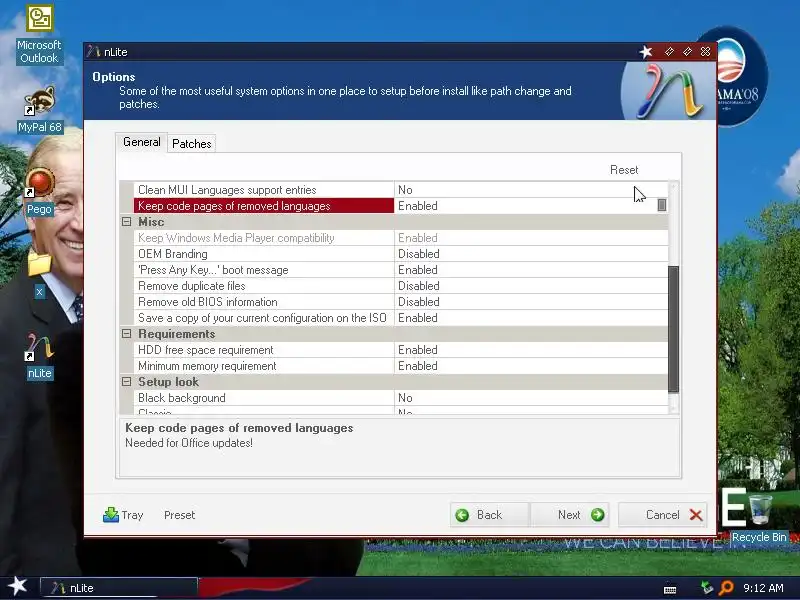Cancel the nLite wizard

coord(663,515)
